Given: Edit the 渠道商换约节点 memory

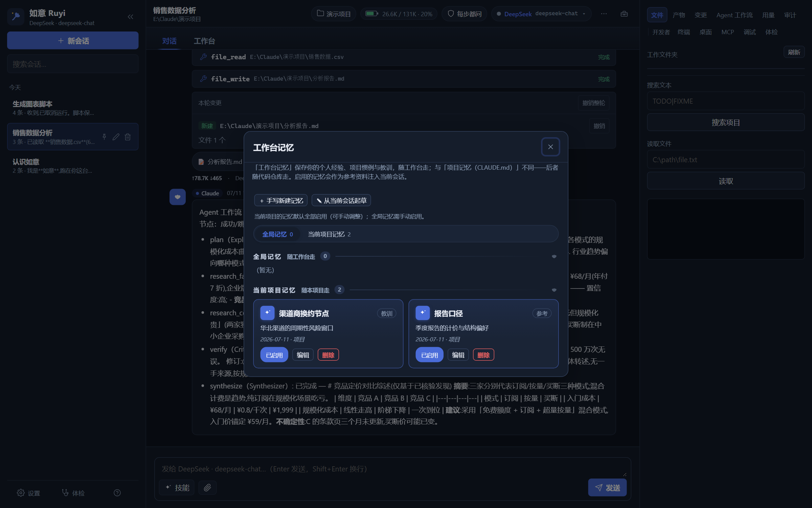Looking at the screenshot, I should point(303,355).
